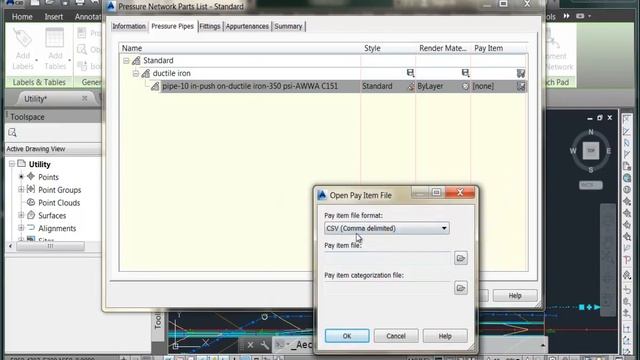Browse for pay item categorization file
This screenshot has height=360, width=640.
tap(460, 288)
